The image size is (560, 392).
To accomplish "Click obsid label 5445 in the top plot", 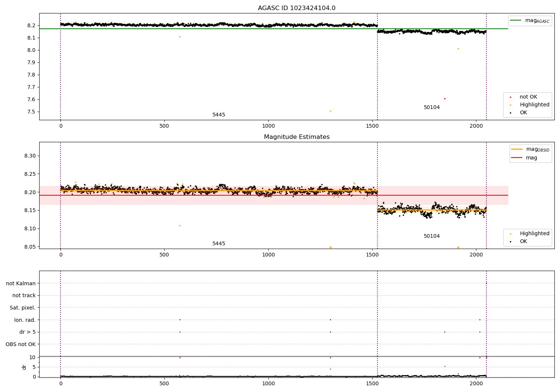I will (x=219, y=115).
